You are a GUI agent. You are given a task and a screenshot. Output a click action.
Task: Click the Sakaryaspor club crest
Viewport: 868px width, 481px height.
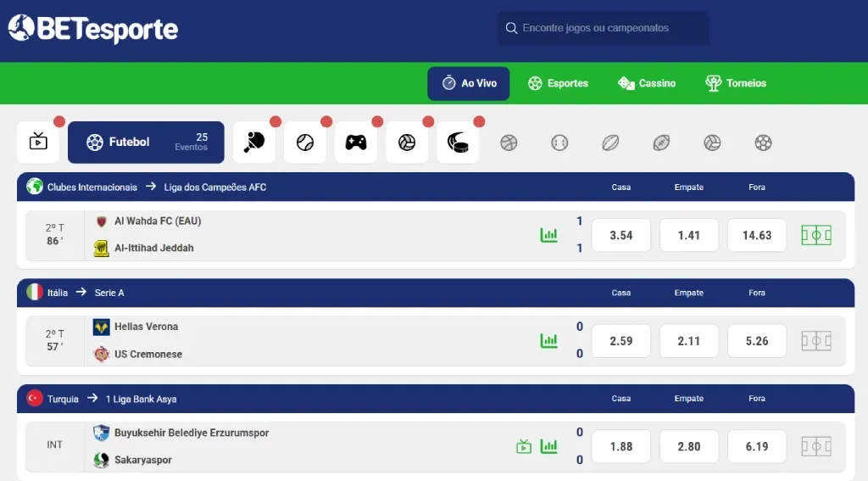[102, 460]
